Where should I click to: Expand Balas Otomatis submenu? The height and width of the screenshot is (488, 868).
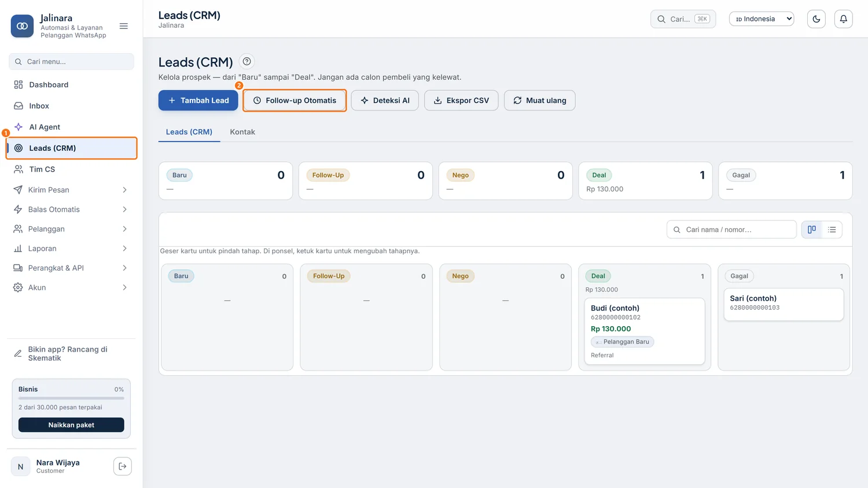tap(72, 209)
